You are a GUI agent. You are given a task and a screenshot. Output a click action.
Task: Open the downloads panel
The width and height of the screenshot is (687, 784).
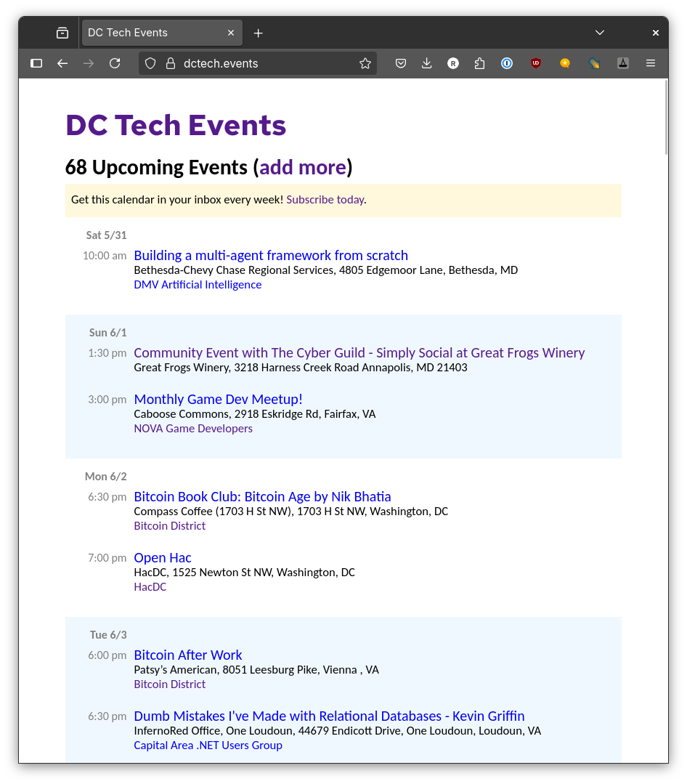coord(427,63)
